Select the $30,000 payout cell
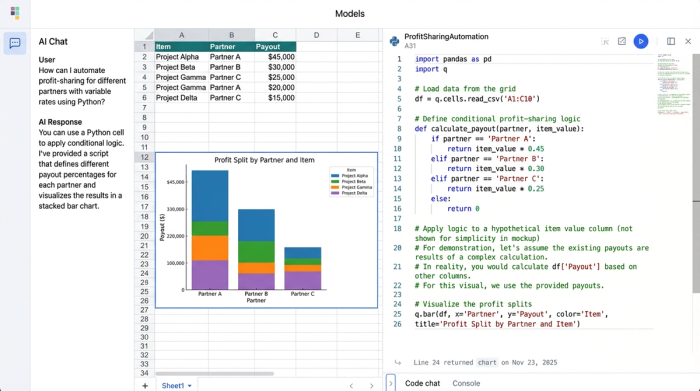Image resolution: width=700 pixels, height=391 pixels. pos(275,67)
